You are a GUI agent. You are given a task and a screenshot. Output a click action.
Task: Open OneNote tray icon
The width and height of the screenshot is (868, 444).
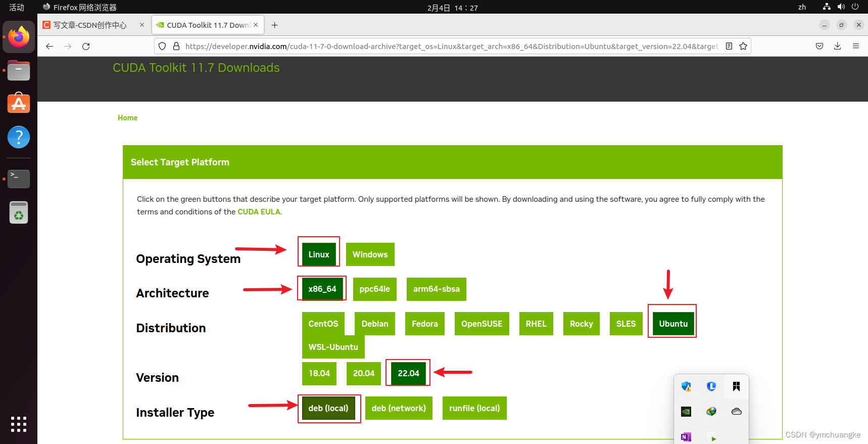coord(686,437)
